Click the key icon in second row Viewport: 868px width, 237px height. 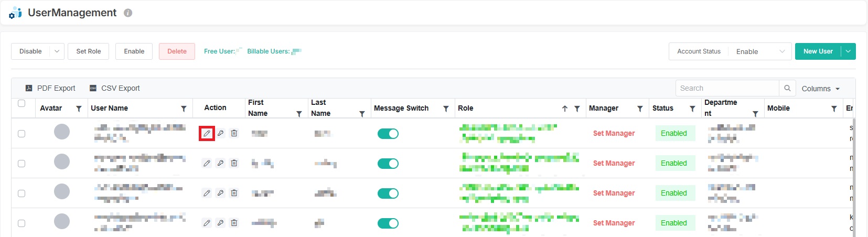[x=220, y=163]
